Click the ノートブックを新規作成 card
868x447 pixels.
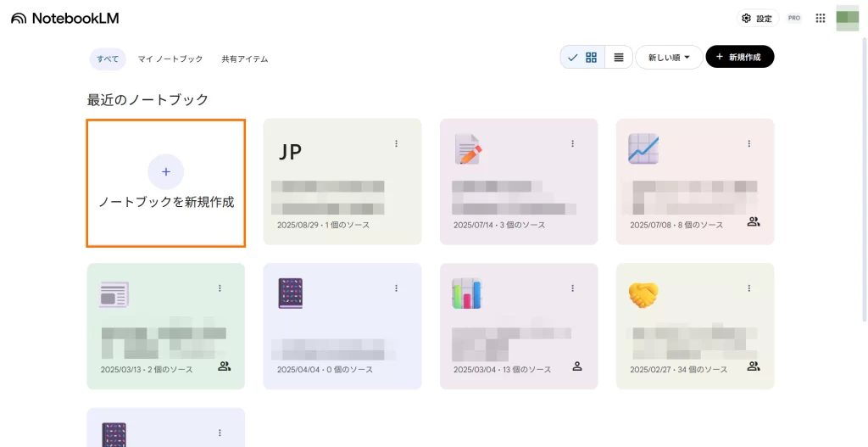coord(165,183)
